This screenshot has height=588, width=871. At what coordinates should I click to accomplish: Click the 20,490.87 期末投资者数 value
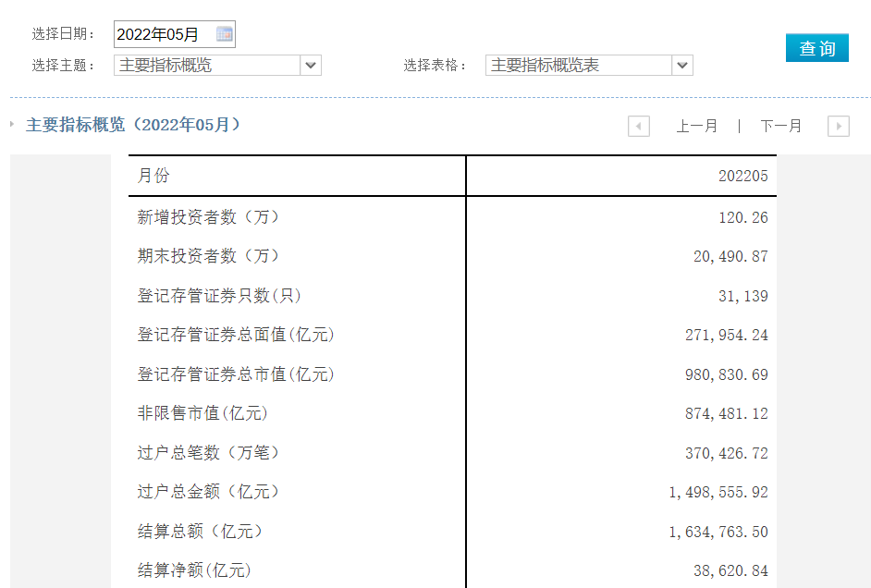[730, 257]
